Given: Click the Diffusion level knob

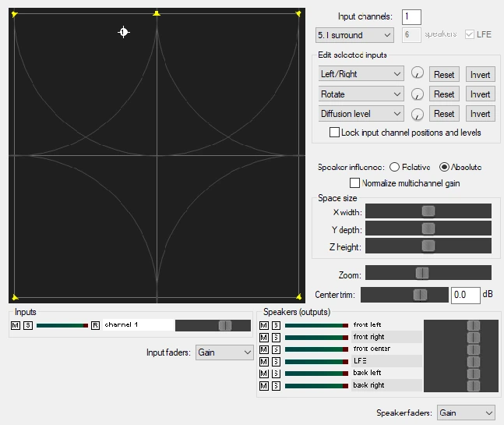Looking at the screenshot, I should pos(418,114).
